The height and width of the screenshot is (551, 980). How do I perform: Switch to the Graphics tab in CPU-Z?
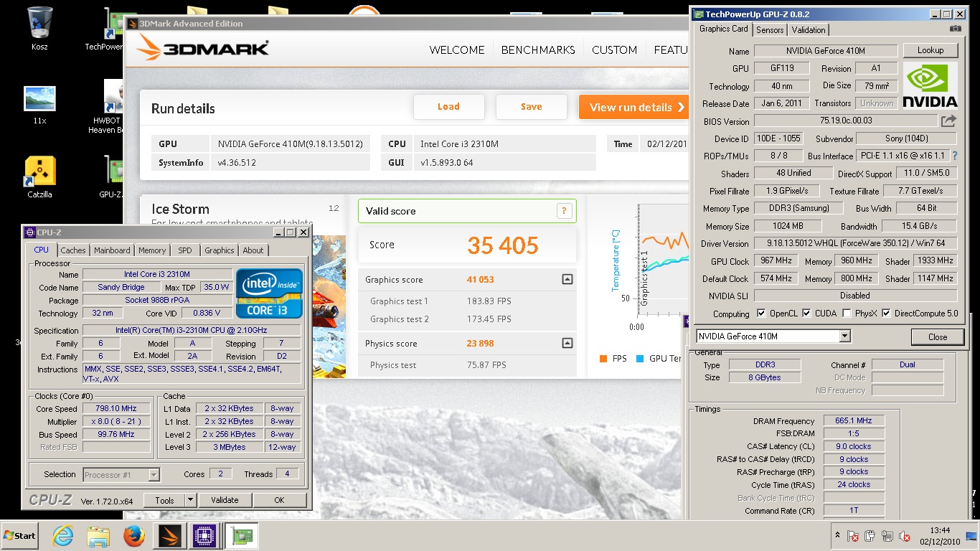click(x=219, y=250)
